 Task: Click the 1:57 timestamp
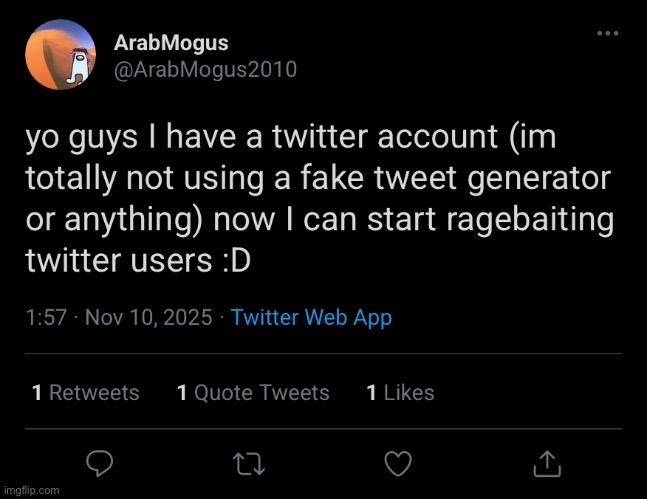pyautogui.click(x=46, y=318)
